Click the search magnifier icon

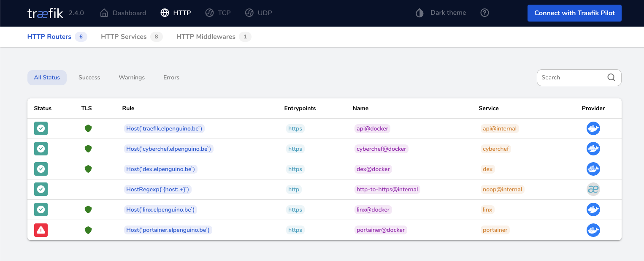pyautogui.click(x=611, y=77)
